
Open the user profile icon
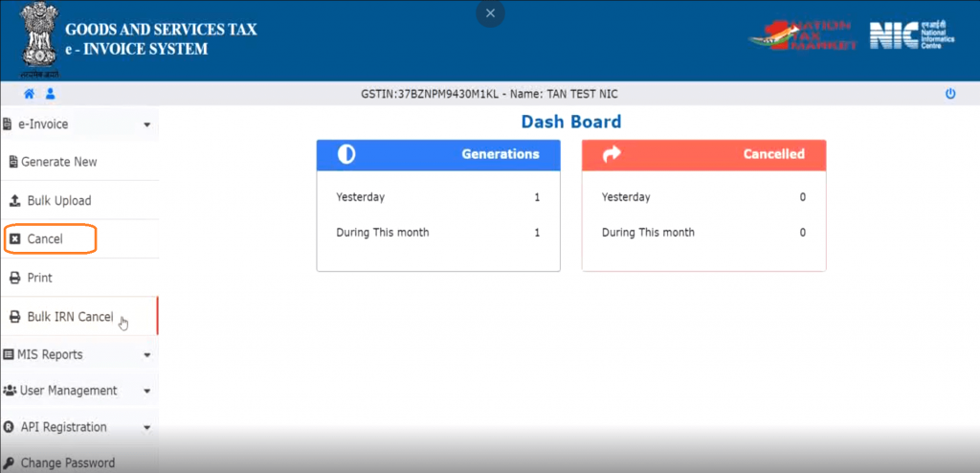tap(50, 94)
